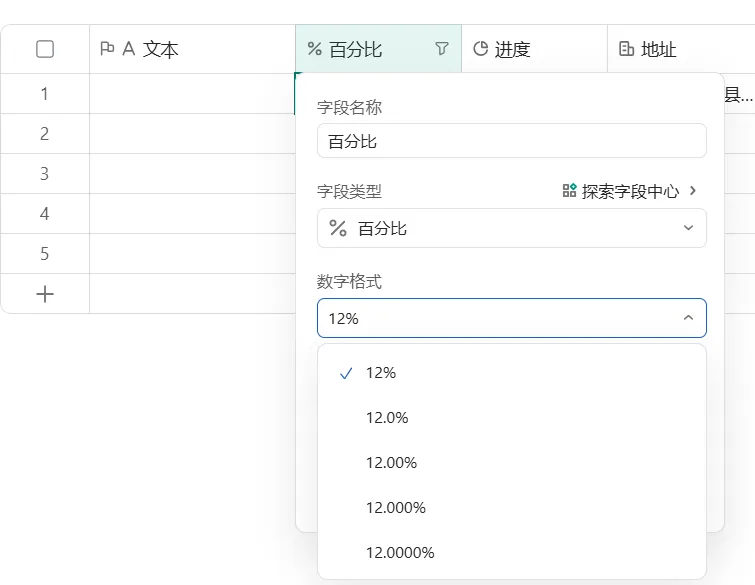Select the 12.0000% format option

click(512, 552)
